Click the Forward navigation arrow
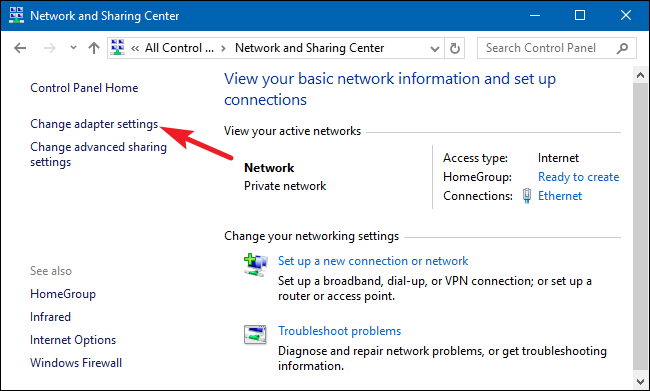The width and height of the screenshot is (650, 391). tap(50, 48)
